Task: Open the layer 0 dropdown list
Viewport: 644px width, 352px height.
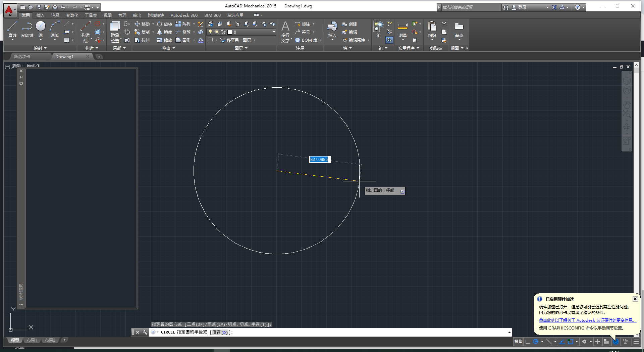Action: pos(274,32)
